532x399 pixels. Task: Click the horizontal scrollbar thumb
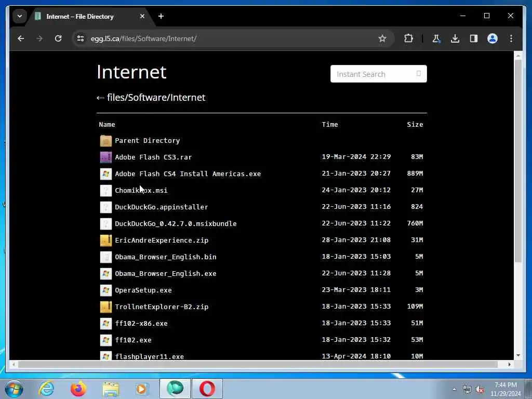[x=258, y=364]
